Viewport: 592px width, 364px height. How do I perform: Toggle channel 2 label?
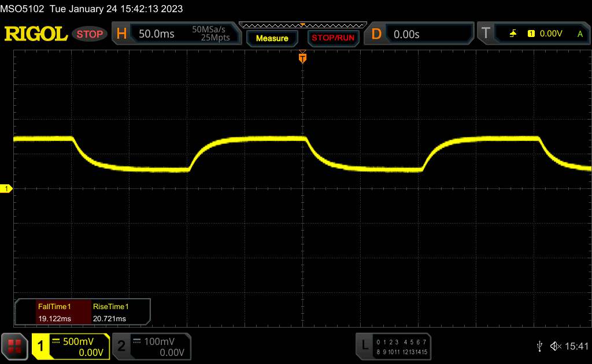[x=121, y=346]
